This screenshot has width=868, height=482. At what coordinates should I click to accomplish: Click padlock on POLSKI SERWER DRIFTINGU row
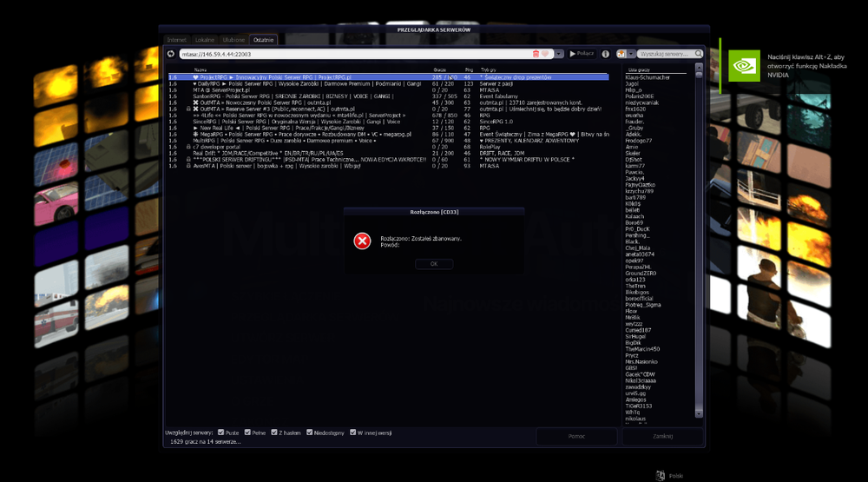coord(188,160)
